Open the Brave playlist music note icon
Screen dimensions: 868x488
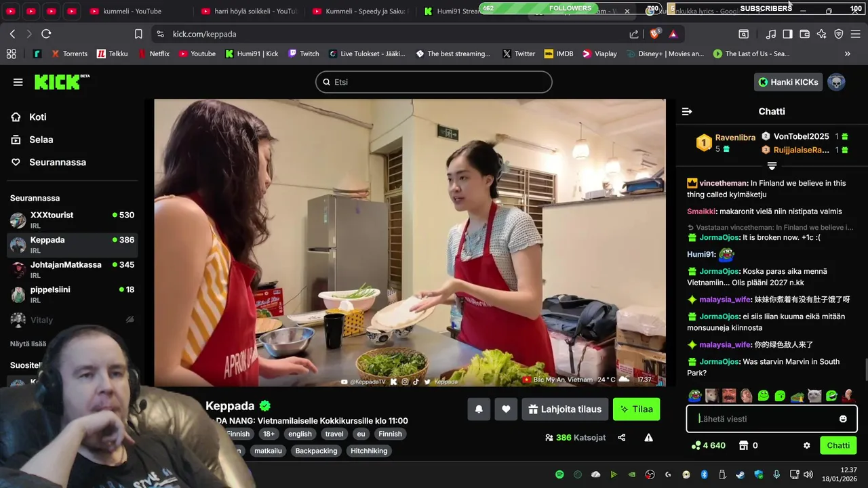[x=771, y=34]
